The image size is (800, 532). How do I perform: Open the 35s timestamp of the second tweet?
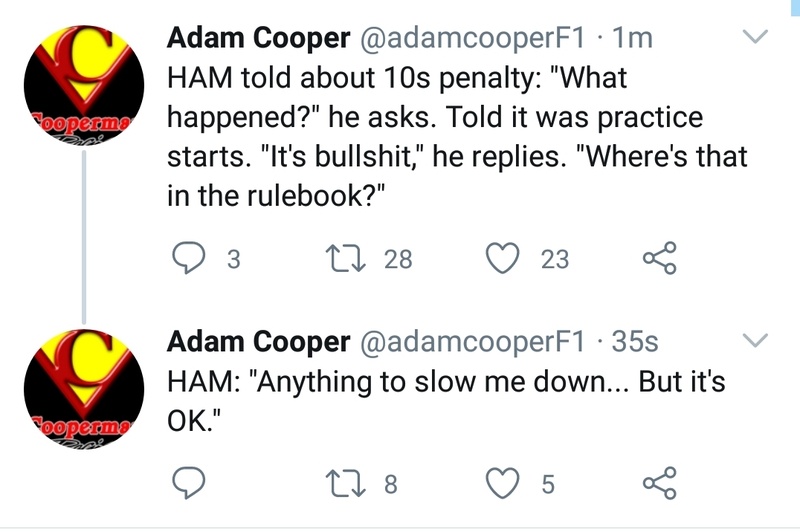pos(635,341)
